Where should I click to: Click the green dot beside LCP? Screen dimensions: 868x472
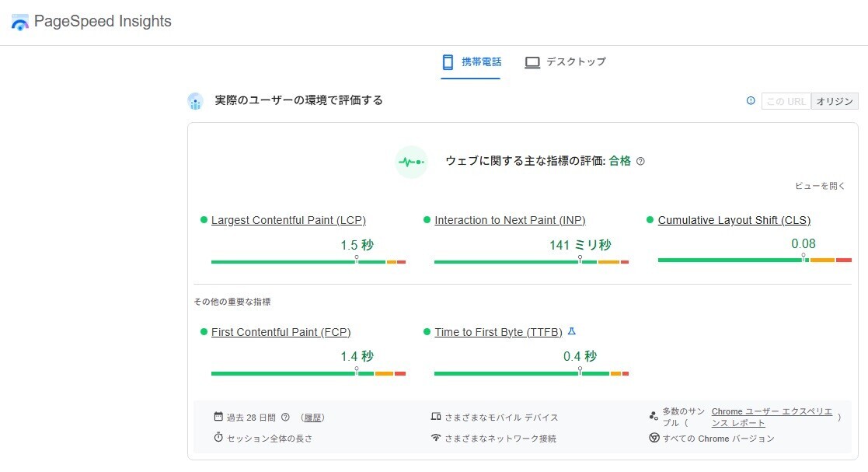(204, 220)
